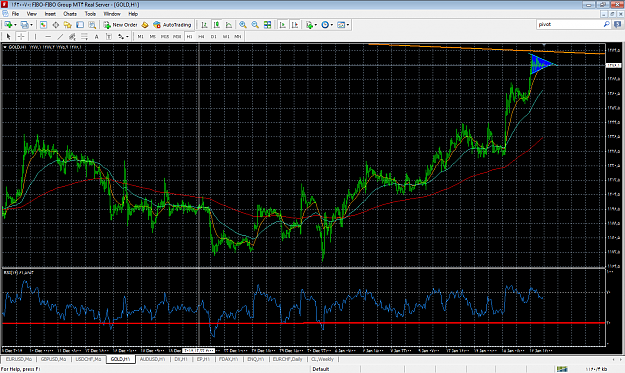This screenshot has height=373, width=625.
Task: Switch timeframe to H1
Action: (189, 37)
